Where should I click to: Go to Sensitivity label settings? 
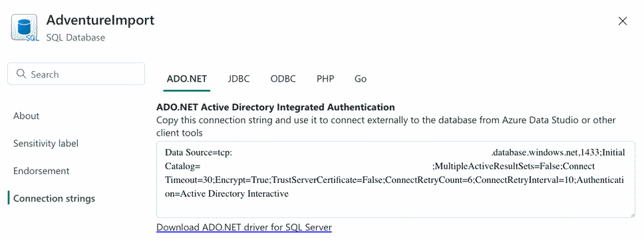pos(46,144)
